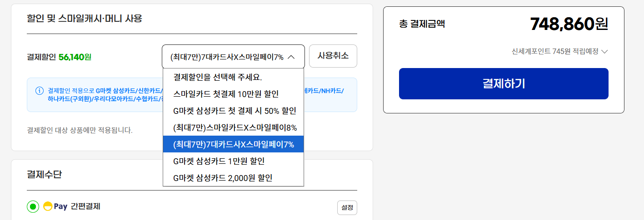Click the 748,860원 total payment amount
Image resolution: width=644 pixels, height=220 pixels.
[x=569, y=24]
